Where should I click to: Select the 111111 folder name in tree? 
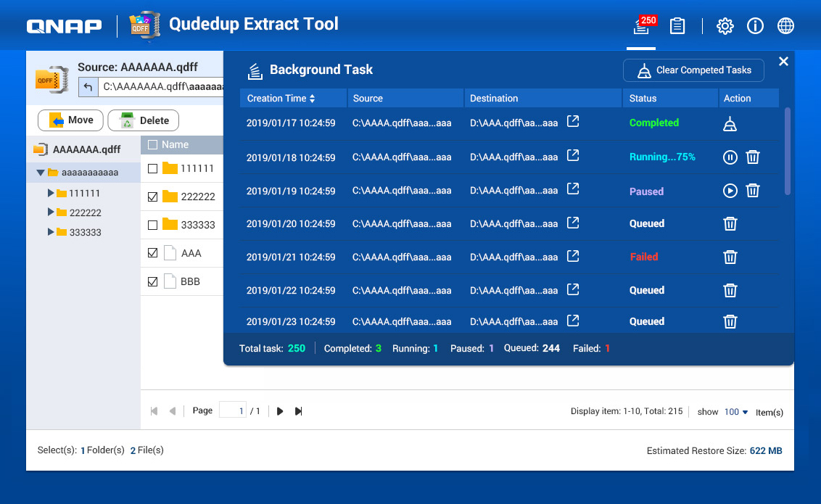[x=84, y=193]
